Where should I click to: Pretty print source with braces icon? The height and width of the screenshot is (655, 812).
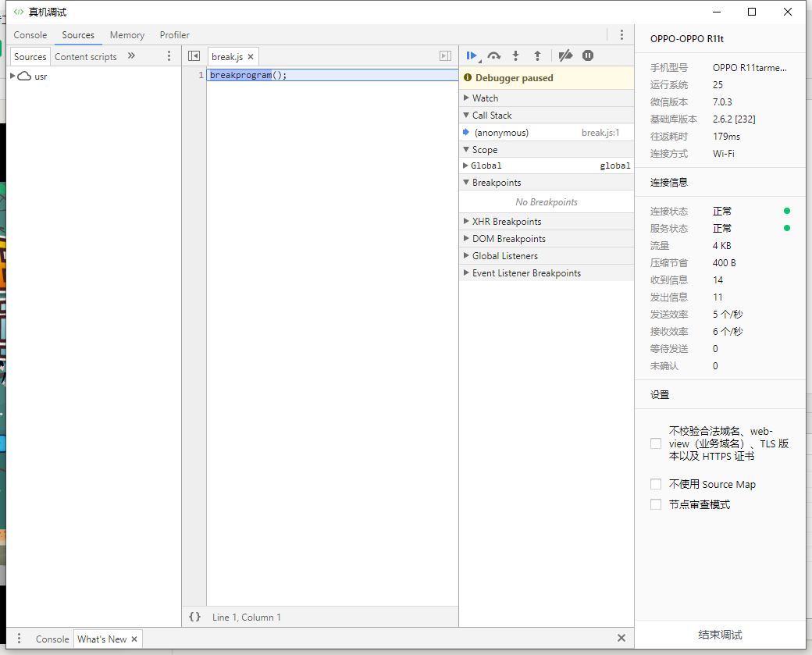pos(194,617)
